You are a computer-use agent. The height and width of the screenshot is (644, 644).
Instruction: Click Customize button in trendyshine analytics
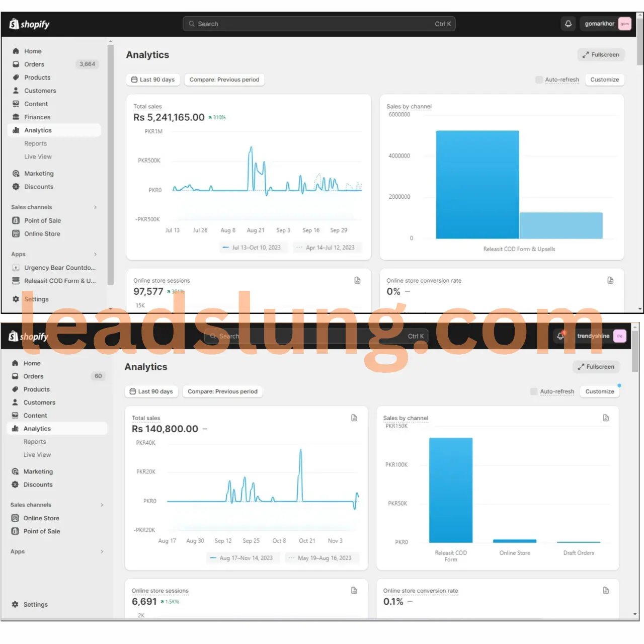click(600, 391)
